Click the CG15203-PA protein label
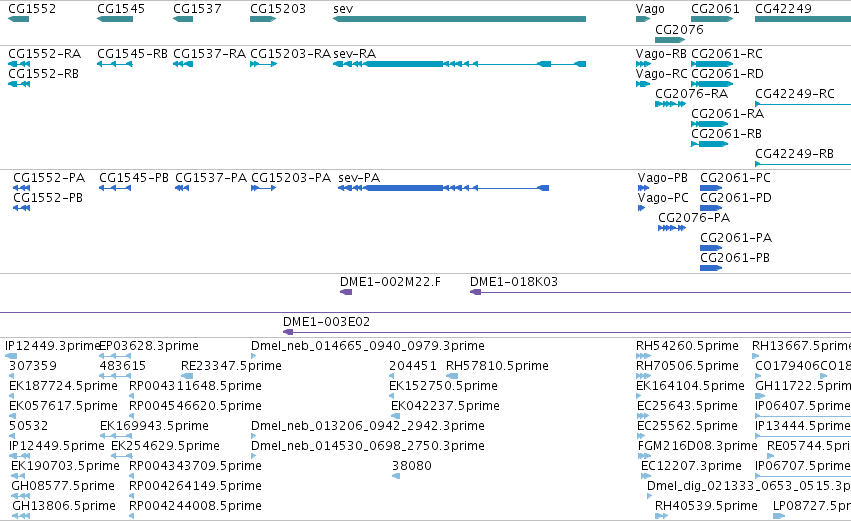Screen dimensions: 851x521 291,178
